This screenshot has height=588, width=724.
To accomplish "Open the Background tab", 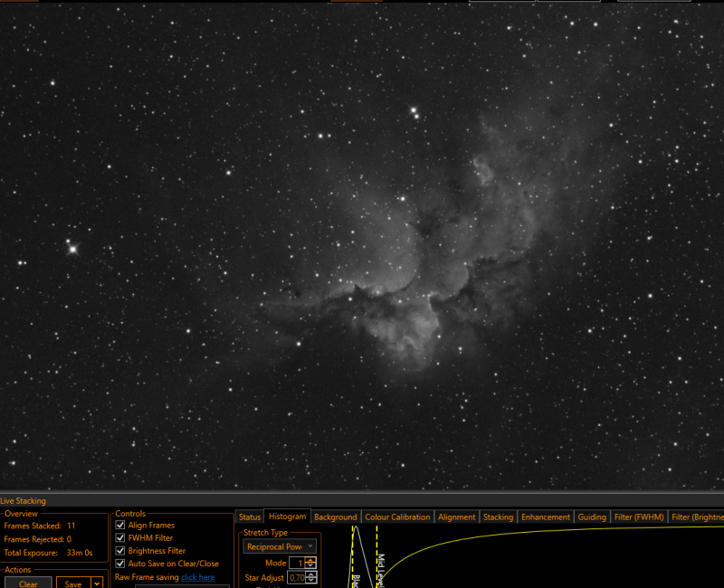I will pos(336,517).
